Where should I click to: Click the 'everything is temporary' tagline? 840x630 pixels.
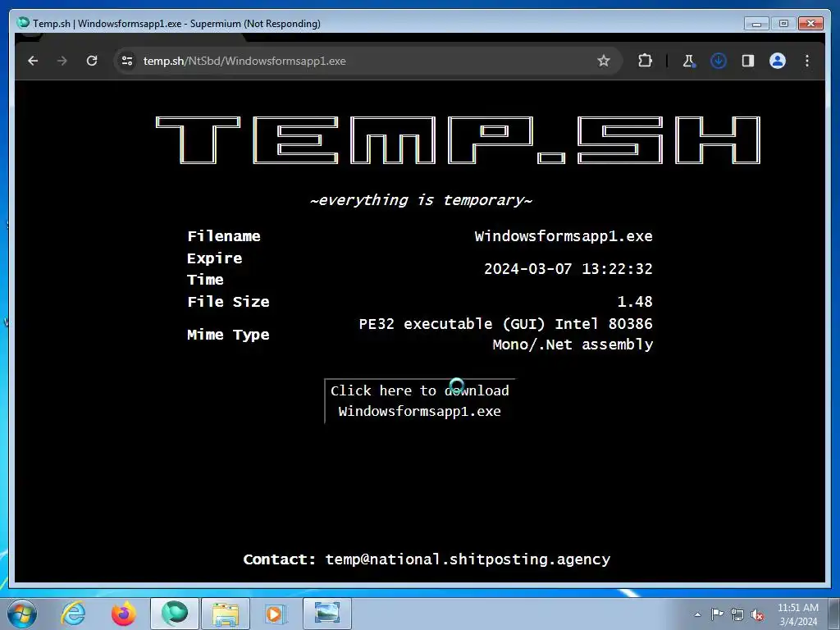pos(421,200)
